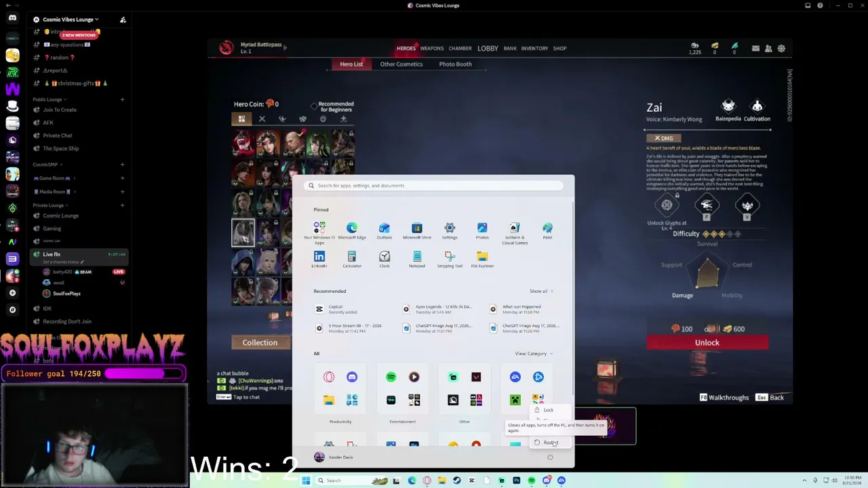
Task: Open Baizepedia for Zai
Action: pyautogui.click(x=728, y=110)
